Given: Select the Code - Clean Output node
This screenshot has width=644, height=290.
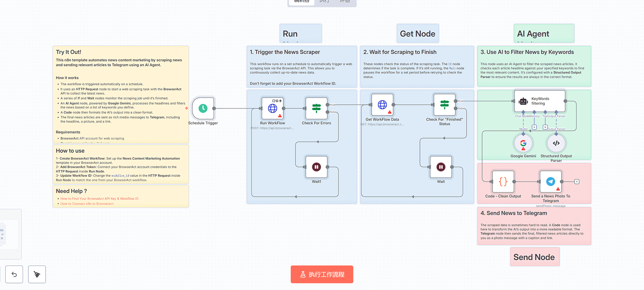Looking at the screenshot, I should [x=503, y=182].
